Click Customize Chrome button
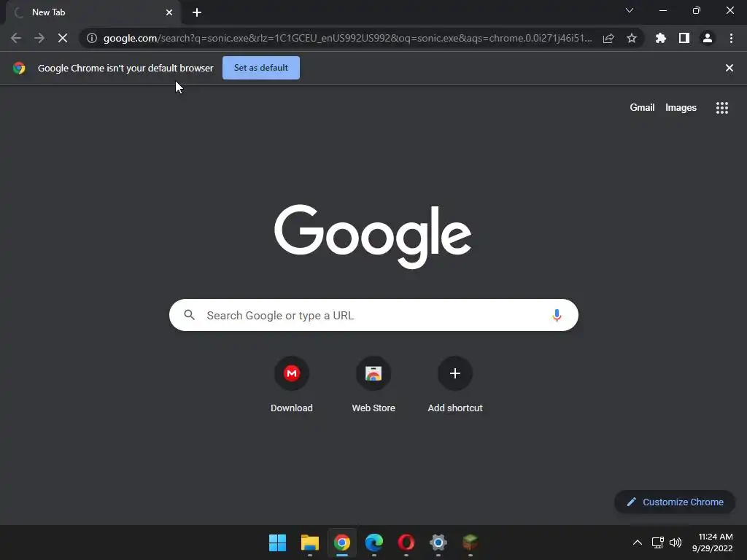Viewport: 747px width, 560px height. [x=675, y=502]
